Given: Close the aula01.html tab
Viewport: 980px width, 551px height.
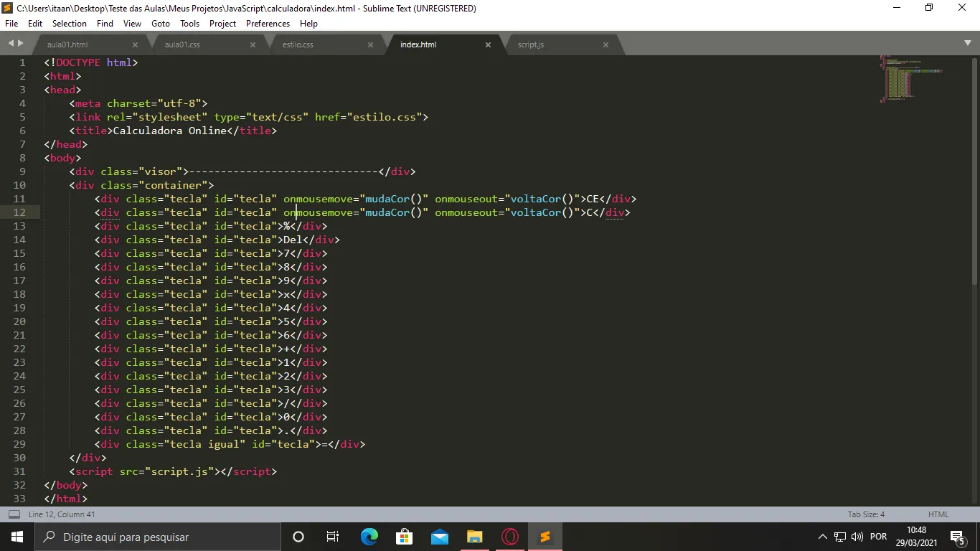Looking at the screenshot, I should [x=135, y=44].
